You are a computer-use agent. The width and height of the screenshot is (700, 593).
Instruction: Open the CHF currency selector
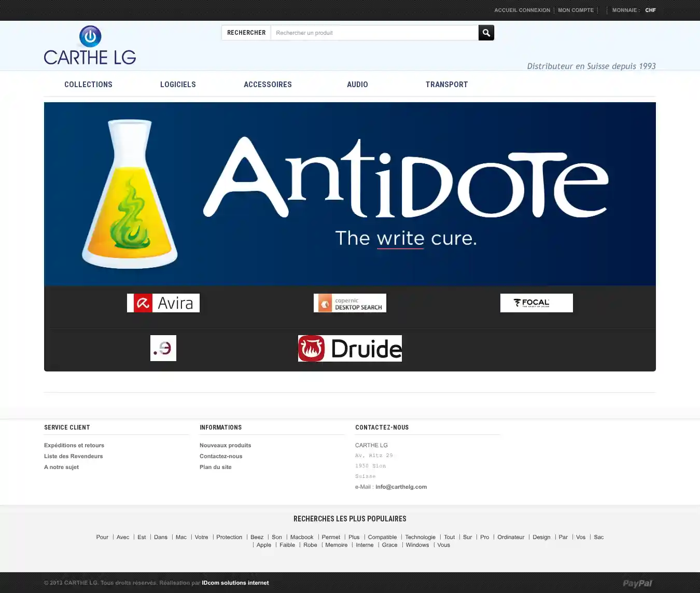pyautogui.click(x=650, y=10)
